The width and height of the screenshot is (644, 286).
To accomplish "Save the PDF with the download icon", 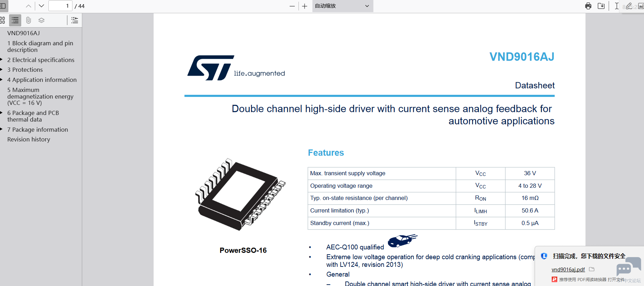I will coord(601,6).
